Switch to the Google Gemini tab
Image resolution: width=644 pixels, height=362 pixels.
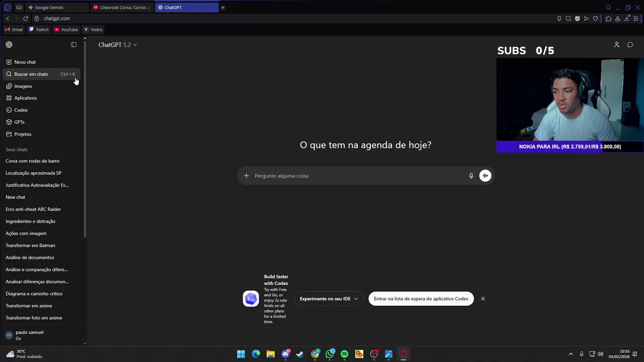[x=56, y=8]
